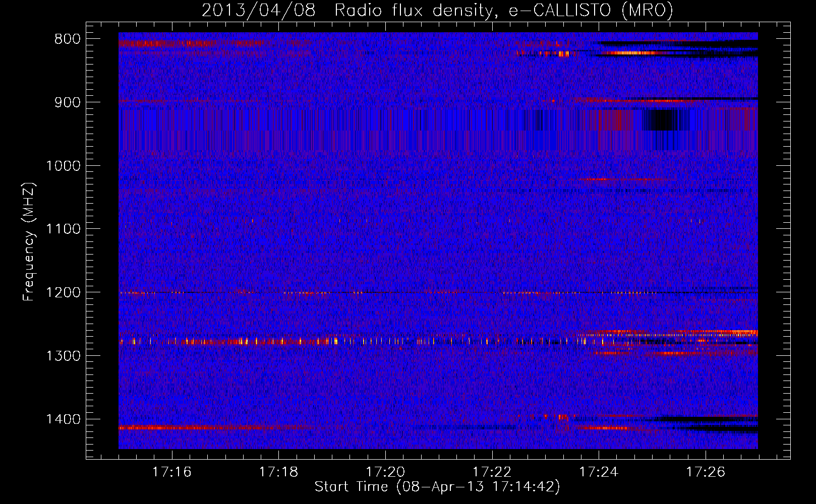This screenshot has width=816, height=504.
Task: Click the 17:26 time tick label
Action: pyautogui.click(x=705, y=472)
